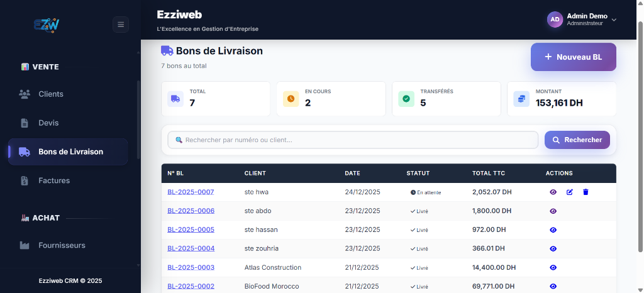Image resolution: width=644 pixels, height=293 pixels.
Task: Click the ACHAT section heading
Action: pyautogui.click(x=40, y=218)
